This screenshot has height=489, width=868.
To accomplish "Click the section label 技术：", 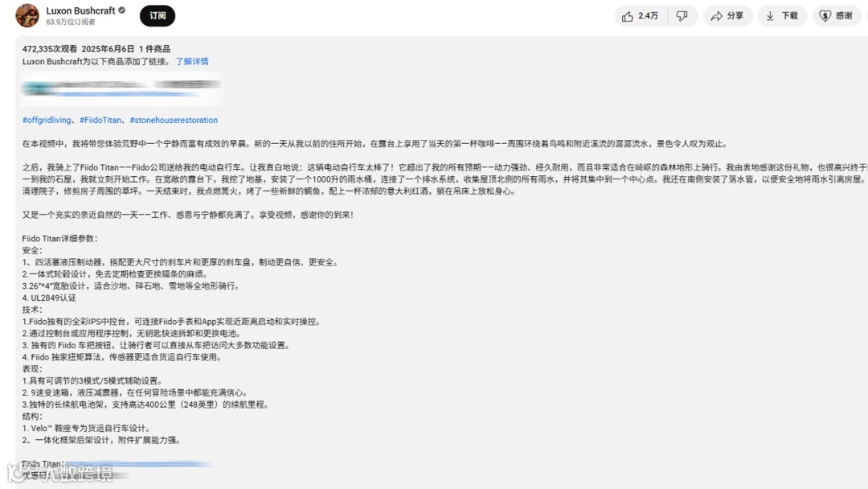I will [32, 310].
